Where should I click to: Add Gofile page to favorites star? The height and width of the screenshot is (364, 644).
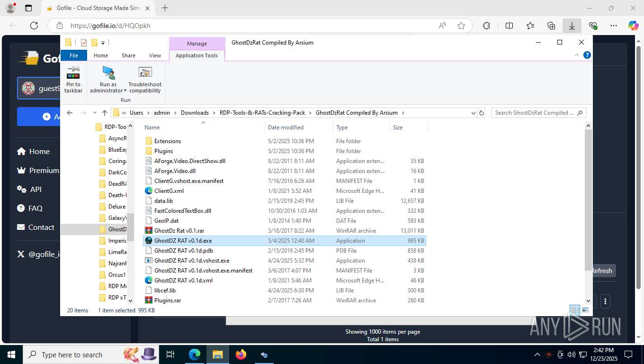(461, 26)
